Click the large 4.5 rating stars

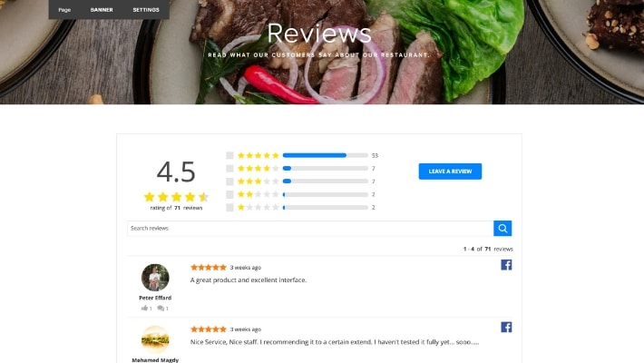(176, 197)
